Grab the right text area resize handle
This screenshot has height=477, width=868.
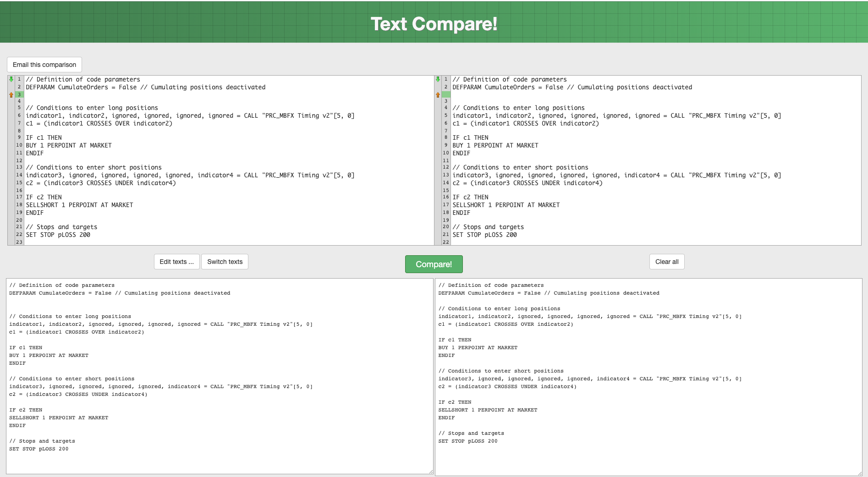point(860,473)
